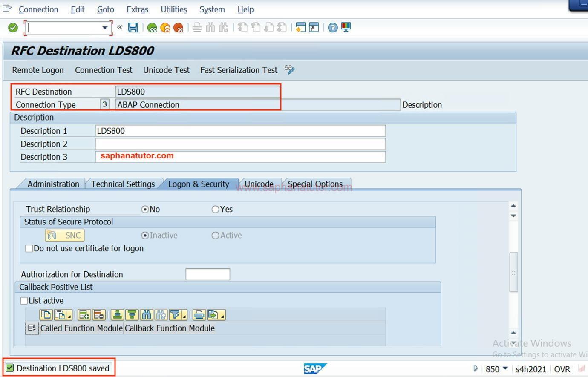The width and height of the screenshot is (588, 377).
Task: Check Do not use certificate for logon
Action: pyautogui.click(x=29, y=248)
